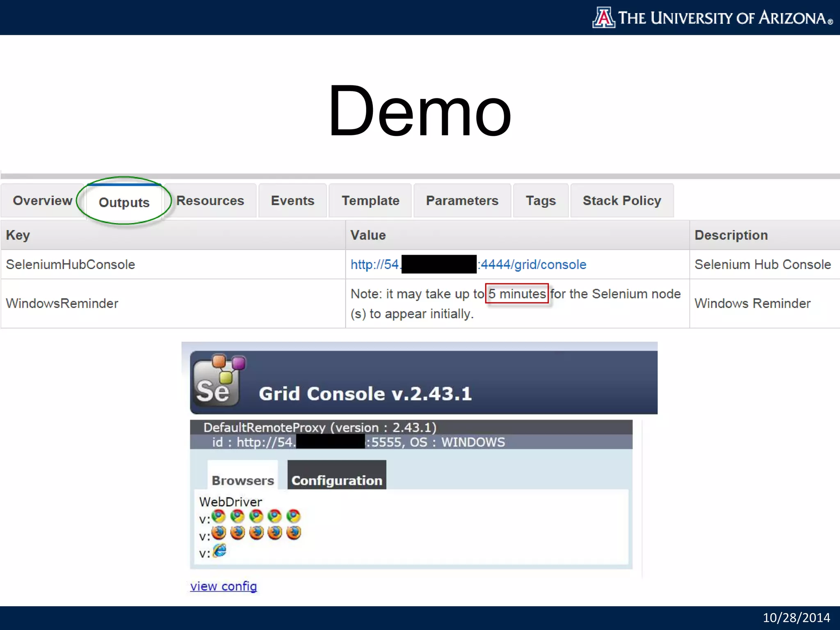Screen dimensions: 840x630
Task: Open the Overview tab
Action: tap(43, 201)
